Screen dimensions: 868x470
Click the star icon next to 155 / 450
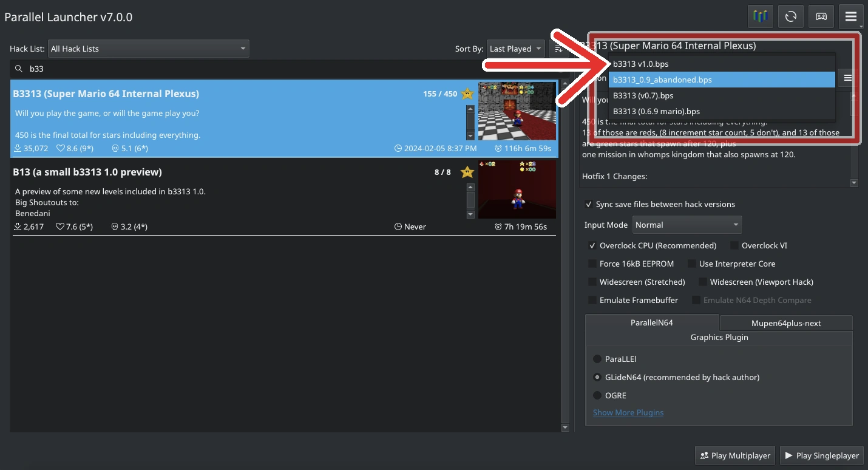pyautogui.click(x=467, y=94)
